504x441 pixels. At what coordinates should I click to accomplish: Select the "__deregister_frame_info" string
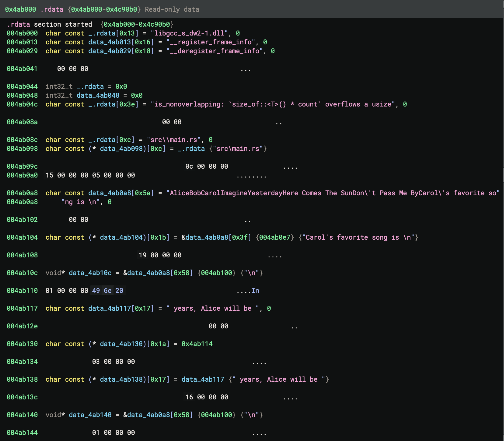pyautogui.click(x=214, y=51)
